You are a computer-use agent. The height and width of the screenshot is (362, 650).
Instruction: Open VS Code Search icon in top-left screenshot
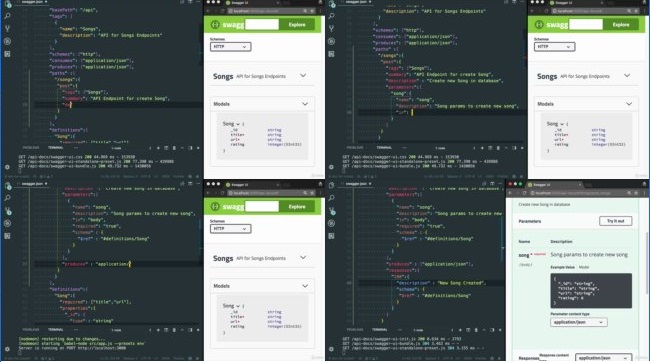click(x=7, y=16)
